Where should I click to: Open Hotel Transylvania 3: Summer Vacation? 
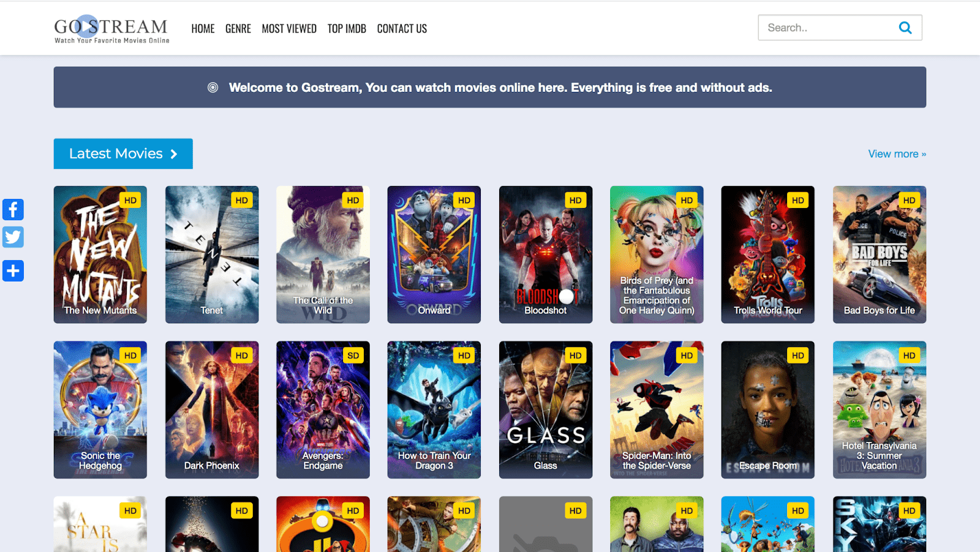(x=880, y=410)
